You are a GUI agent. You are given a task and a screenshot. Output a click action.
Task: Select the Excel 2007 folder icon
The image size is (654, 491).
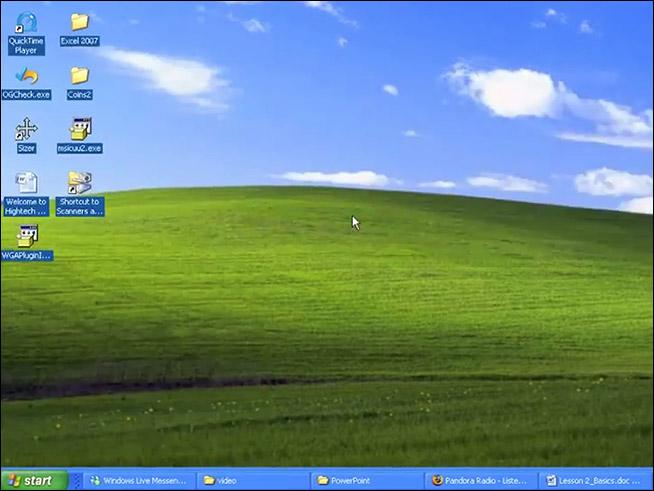pos(79,22)
